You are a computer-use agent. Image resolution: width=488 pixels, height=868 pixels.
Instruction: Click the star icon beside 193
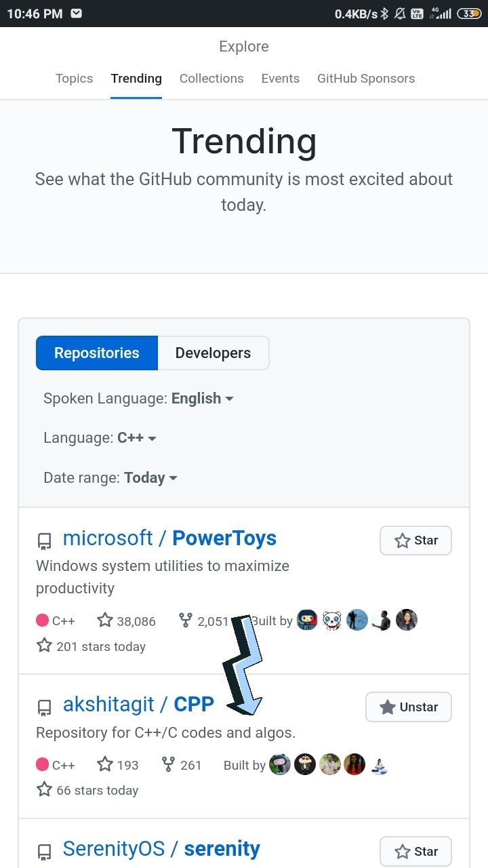(104, 764)
